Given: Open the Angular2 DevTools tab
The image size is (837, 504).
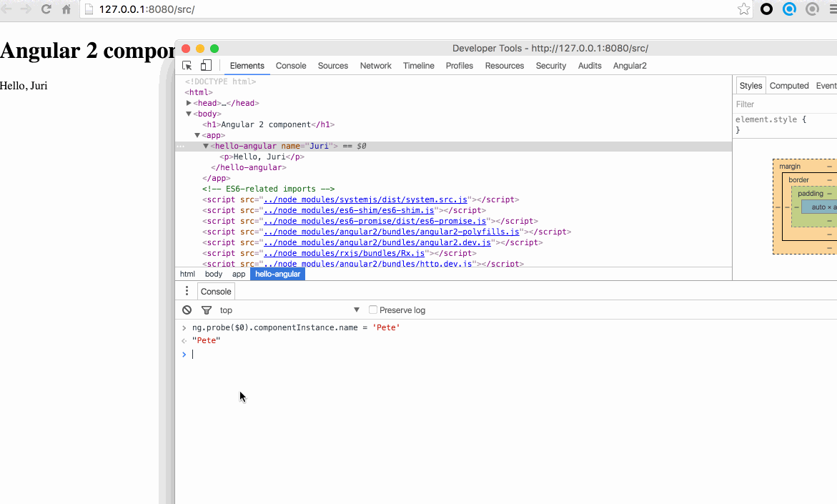Looking at the screenshot, I should pos(629,66).
